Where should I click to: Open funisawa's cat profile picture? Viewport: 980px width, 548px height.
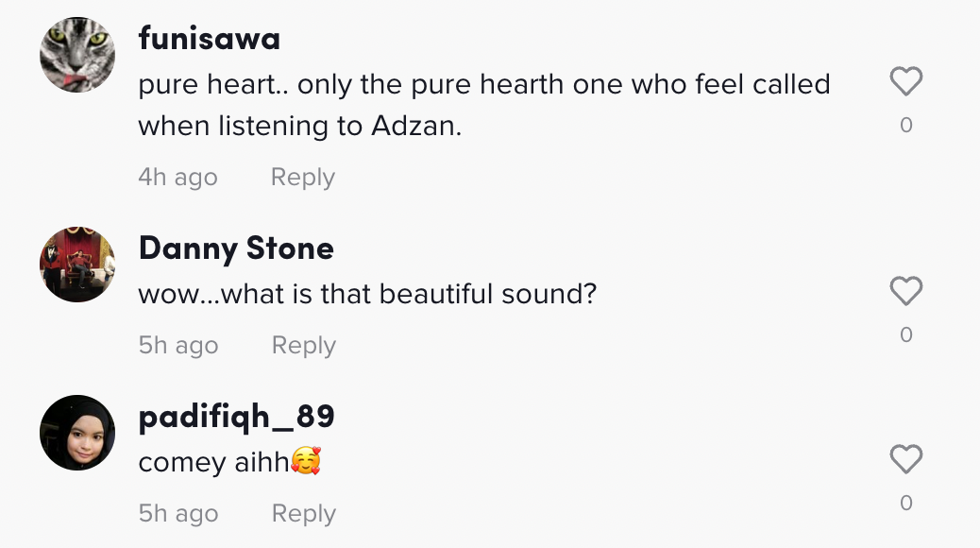point(77,55)
